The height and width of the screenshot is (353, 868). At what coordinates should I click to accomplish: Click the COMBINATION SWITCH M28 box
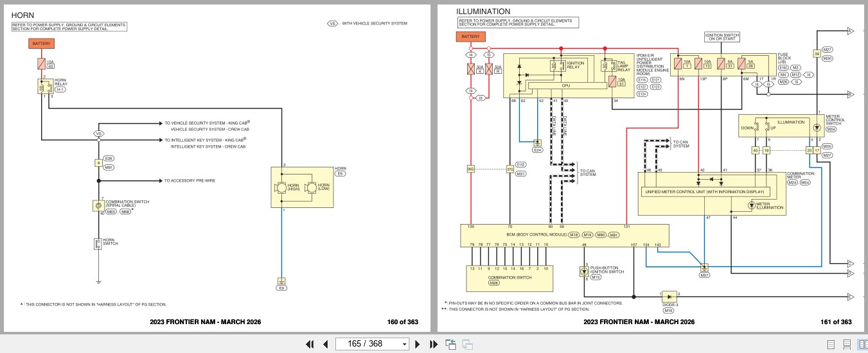pyautogui.click(x=509, y=277)
